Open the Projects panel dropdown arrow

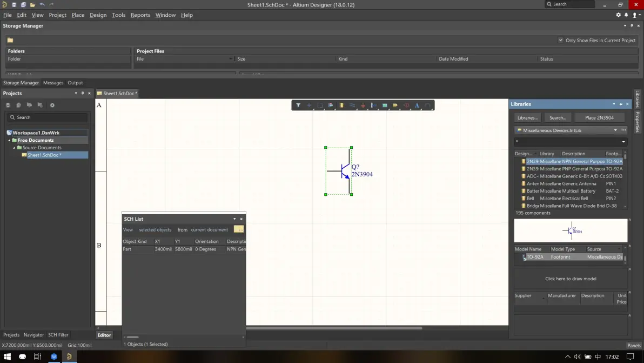pos(76,93)
